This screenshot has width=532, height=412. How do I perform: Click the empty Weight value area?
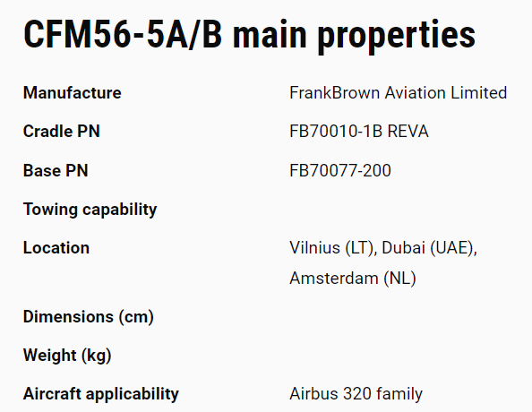tap(399, 356)
